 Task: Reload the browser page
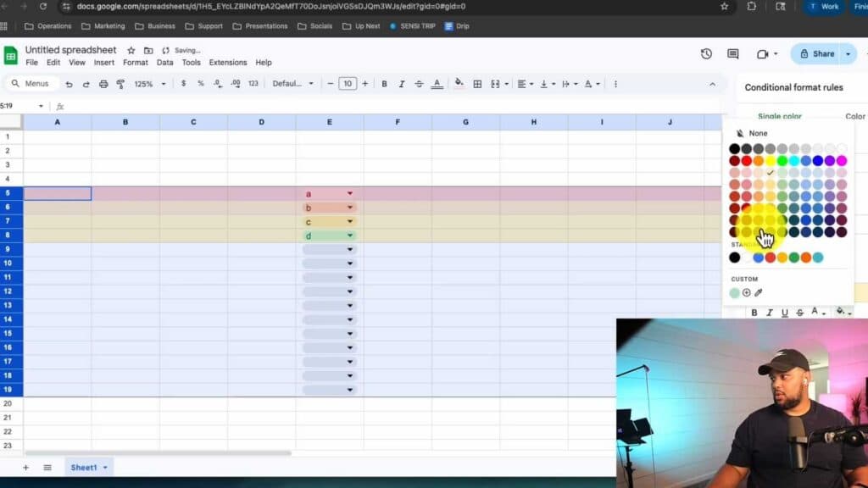pyautogui.click(x=42, y=7)
